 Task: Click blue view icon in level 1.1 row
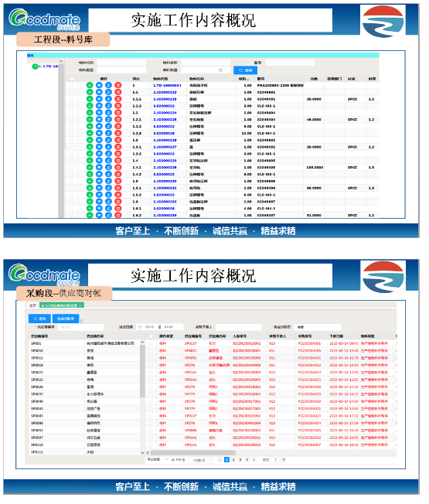pyautogui.click(x=99, y=92)
